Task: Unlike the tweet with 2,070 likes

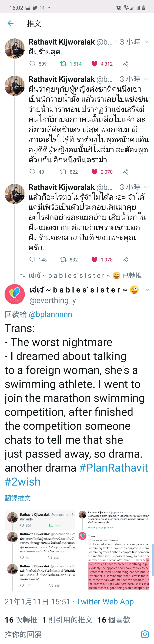Action: [94, 172]
